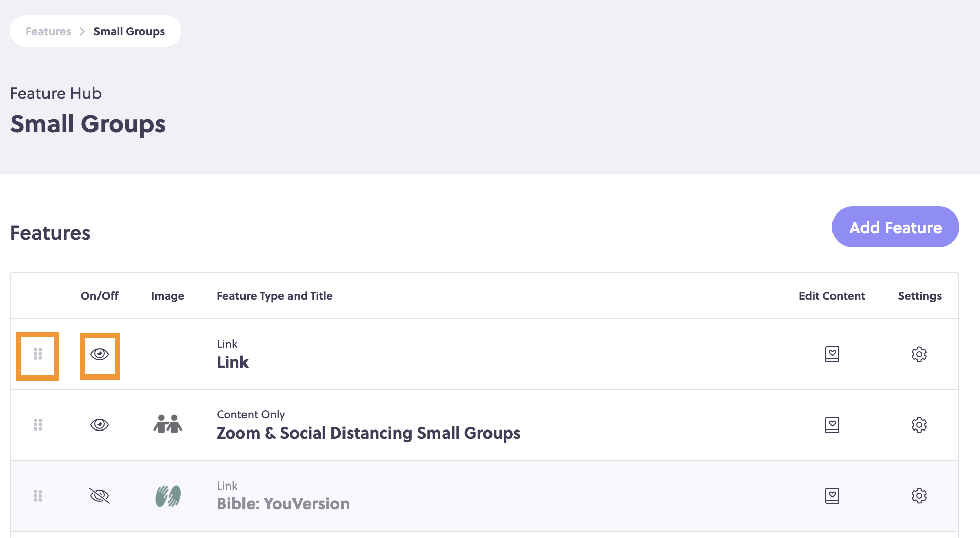Click the Add Feature button
This screenshot has width=980, height=538.
895,227
